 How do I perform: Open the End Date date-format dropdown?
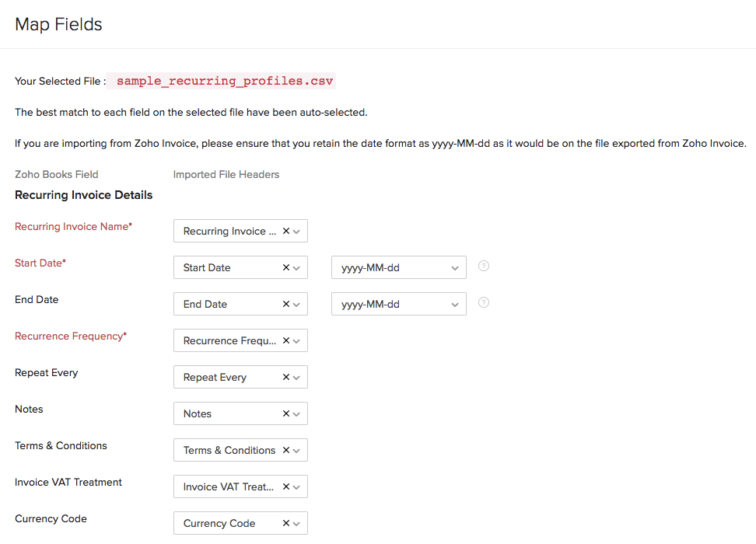point(398,304)
